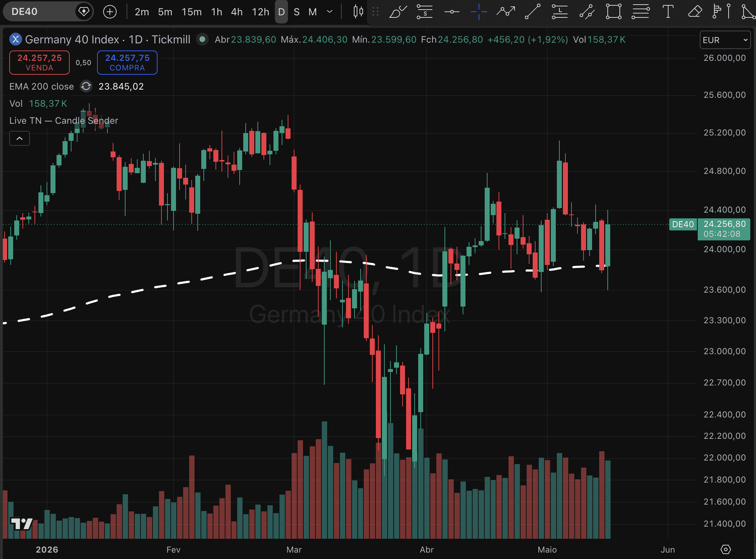Select the monthly M timeframe
Viewport: 756px width, 559px height.
pyautogui.click(x=313, y=12)
